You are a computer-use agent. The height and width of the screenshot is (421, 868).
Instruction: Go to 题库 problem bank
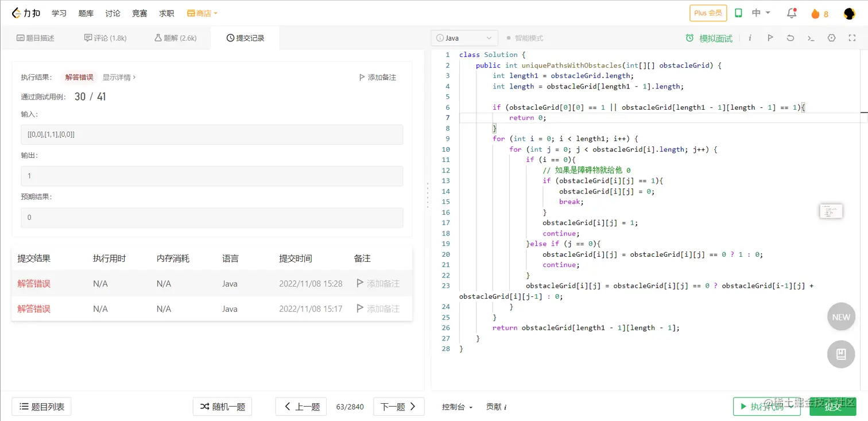(86, 13)
